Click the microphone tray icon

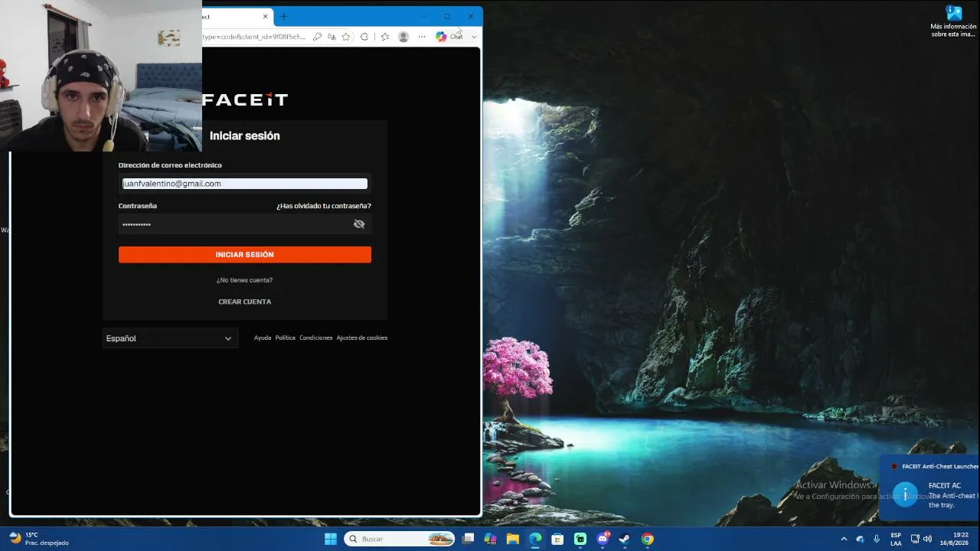877,539
